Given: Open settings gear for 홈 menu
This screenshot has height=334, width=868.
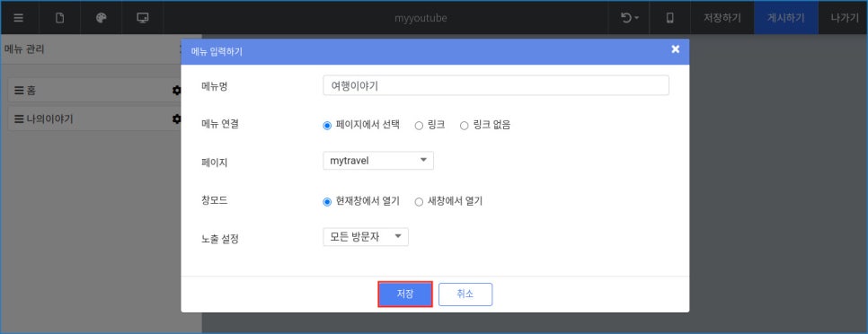Looking at the screenshot, I should [177, 90].
